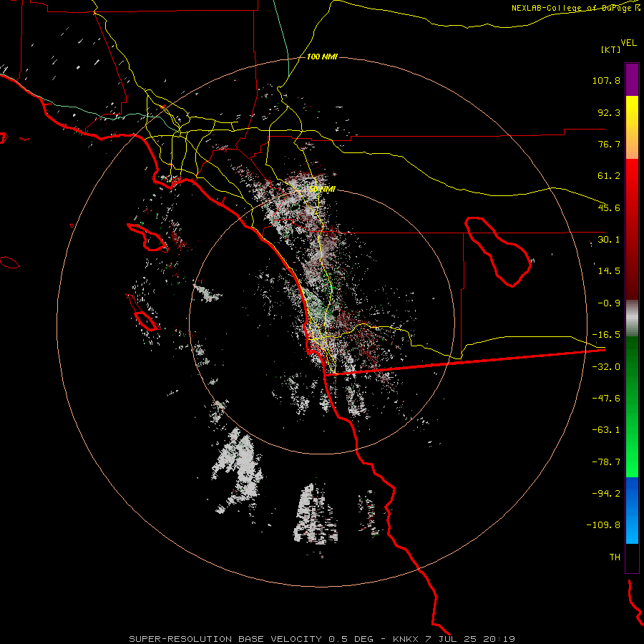Click the -94.2 velocity scale value

coord(606,494)
